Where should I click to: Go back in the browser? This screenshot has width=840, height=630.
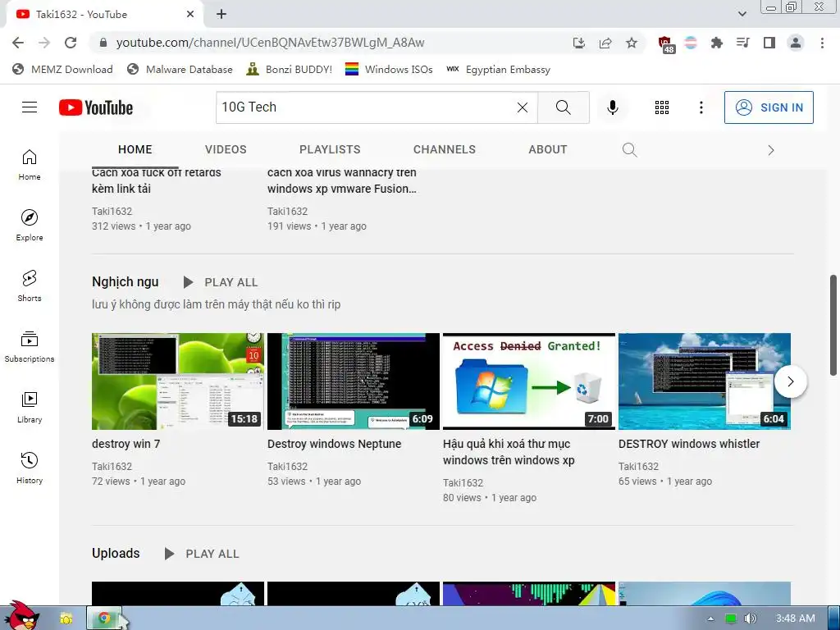tap(18, 43)
